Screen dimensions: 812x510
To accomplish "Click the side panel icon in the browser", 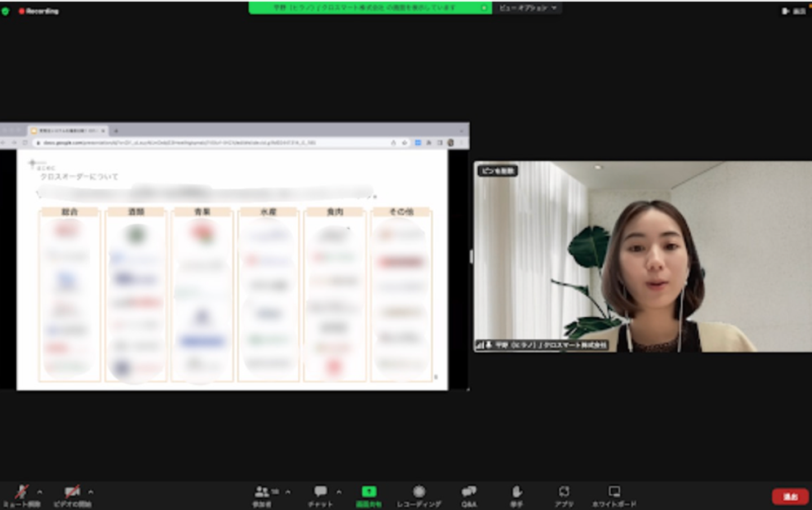I will [x=440, y=143].
